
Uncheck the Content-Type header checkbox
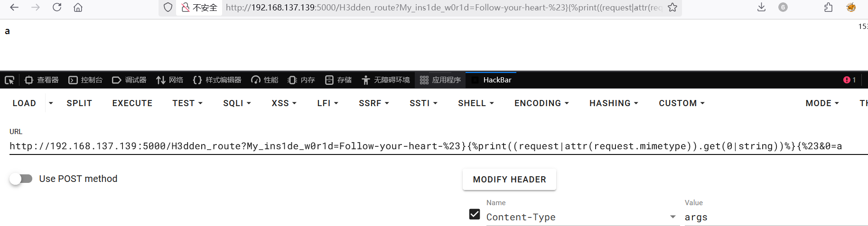475,214
